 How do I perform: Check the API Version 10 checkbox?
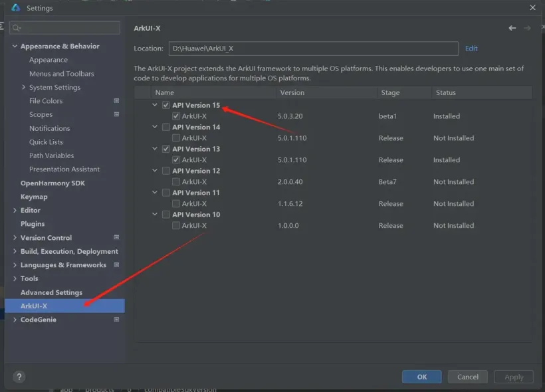click(166, 215)
